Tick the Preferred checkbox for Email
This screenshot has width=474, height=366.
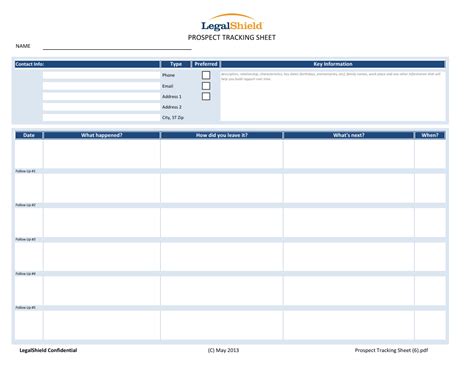tap(206, 86)
